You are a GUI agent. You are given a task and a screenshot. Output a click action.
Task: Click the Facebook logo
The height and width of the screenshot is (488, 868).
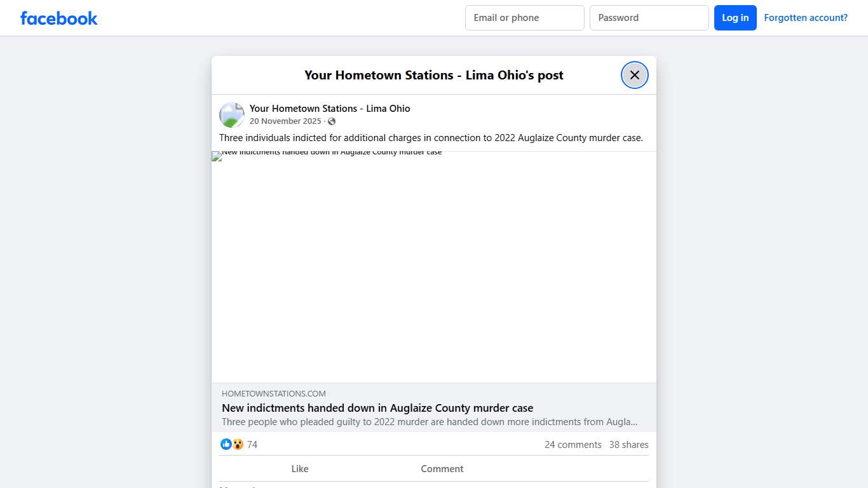(58, 18)
